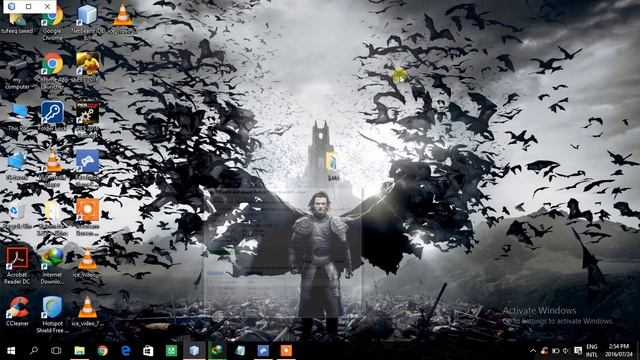Screen dimensions: 640x360
Task: Switch the ENG INTL input language
Action: pos(592,351)
